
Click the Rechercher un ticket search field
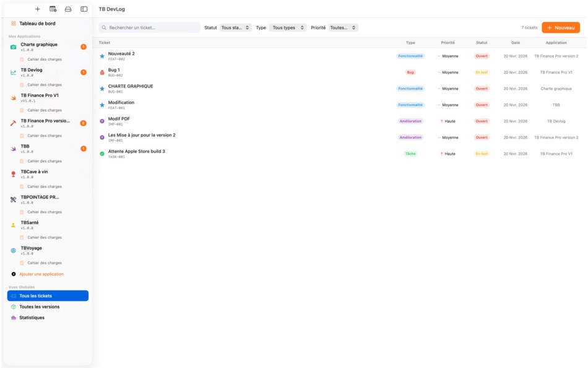click(x=149, y=27)
